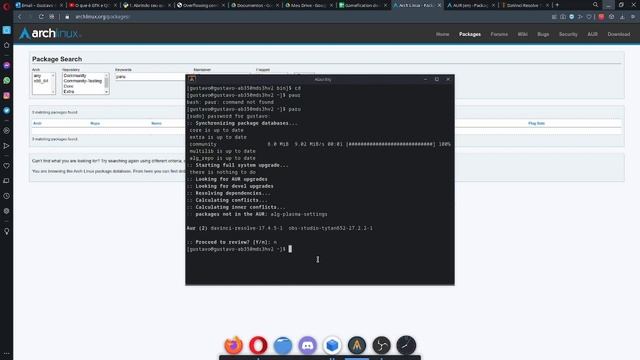
Task: Select 'x86_64' in the Arch list
Action: pos(41,81)
